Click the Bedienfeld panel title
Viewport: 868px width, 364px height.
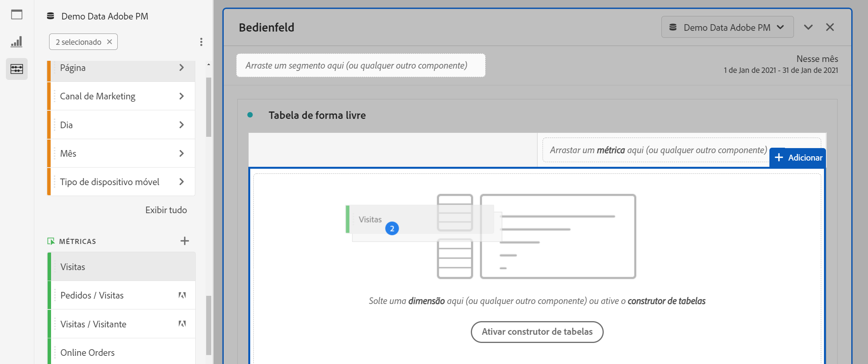click(267, 27)
